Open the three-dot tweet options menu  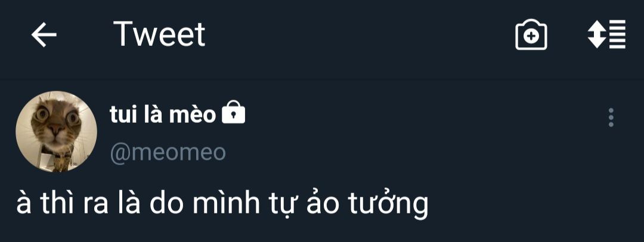[x=611, y=117]
